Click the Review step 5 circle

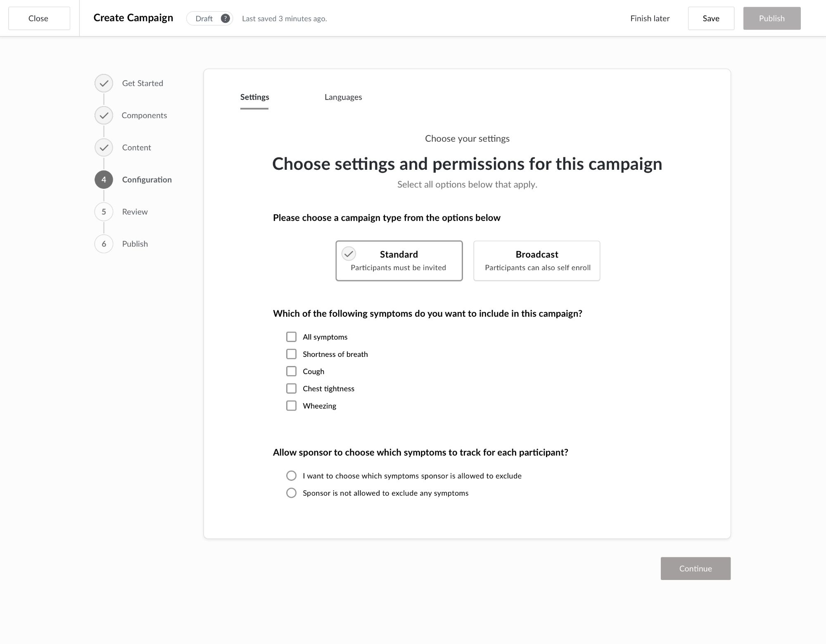pos(104,212)
